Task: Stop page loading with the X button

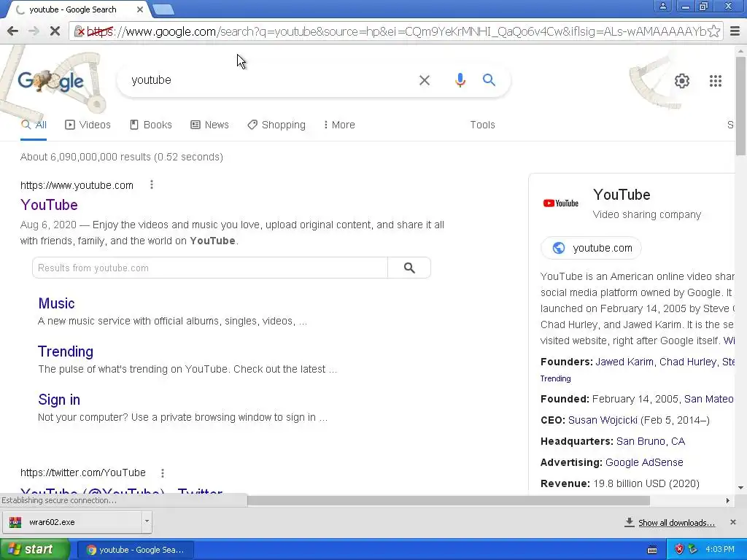Action: (x=55, y=31)
